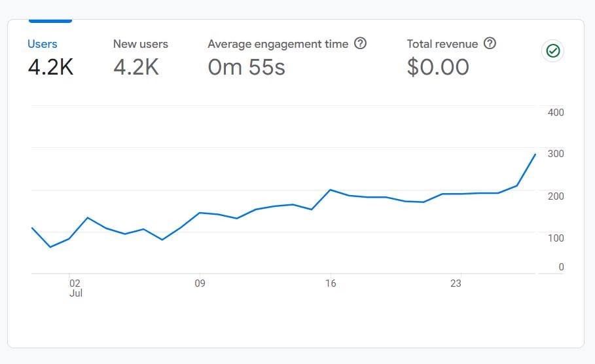Click the 300 y-axis label
The height and width of the screenshot is (364, 595).
coord(556,154)
